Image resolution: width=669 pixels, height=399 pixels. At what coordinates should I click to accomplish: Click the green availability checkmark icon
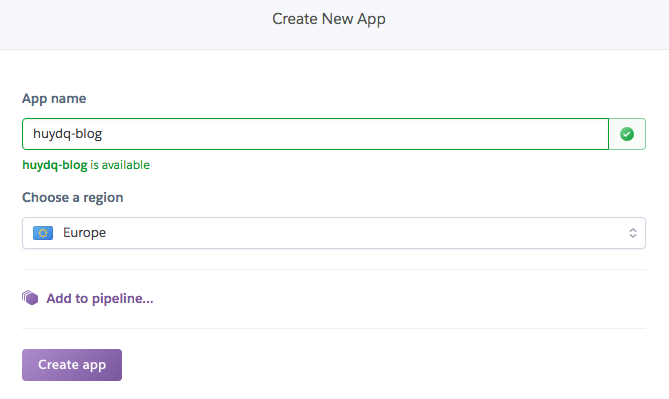point(627,134)
